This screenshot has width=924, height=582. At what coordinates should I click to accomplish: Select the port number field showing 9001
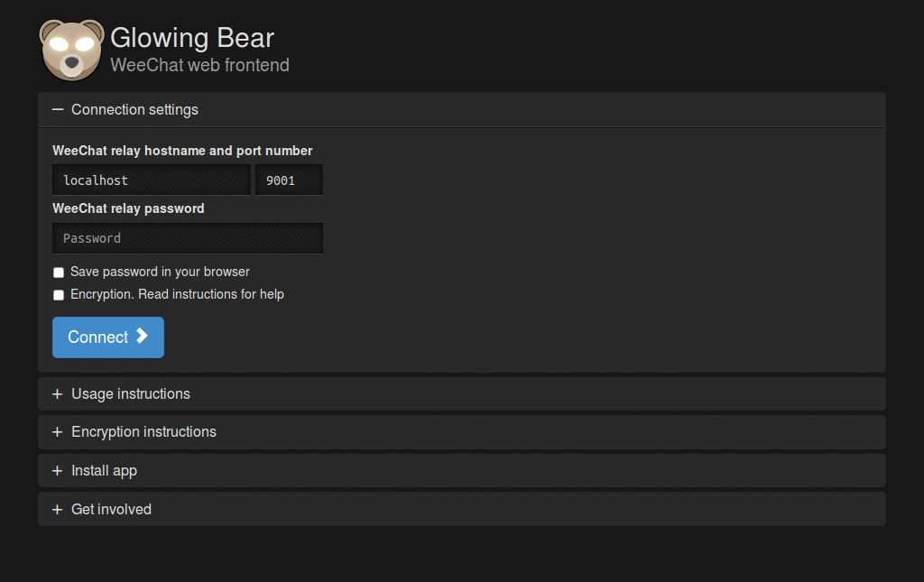click(289, 180)
